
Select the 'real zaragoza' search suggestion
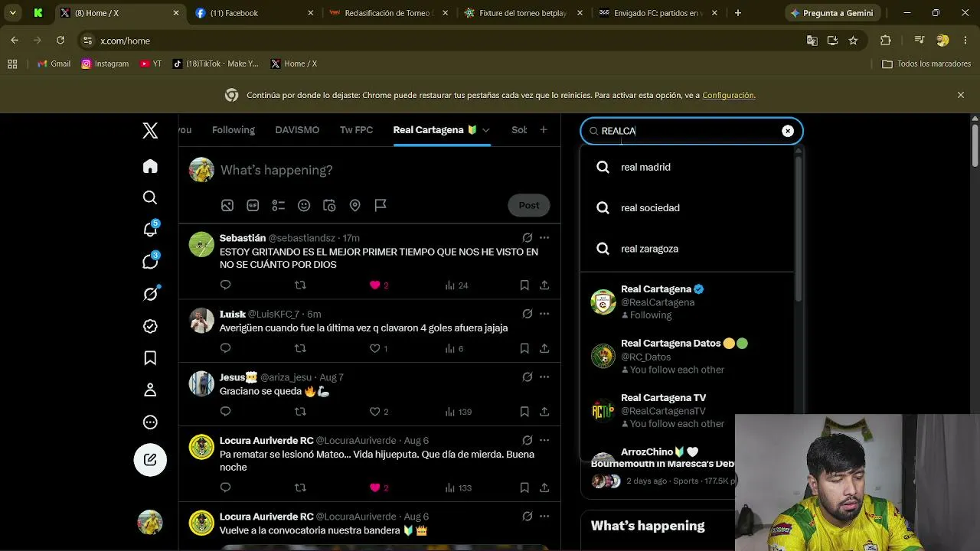click(x=687, y=249)
